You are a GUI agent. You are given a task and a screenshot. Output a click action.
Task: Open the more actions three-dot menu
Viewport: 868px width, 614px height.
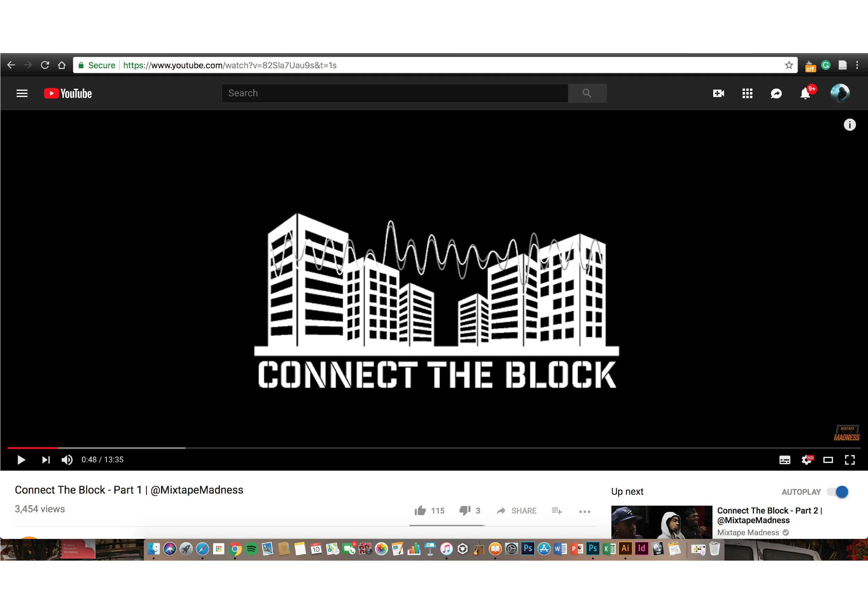584,511
